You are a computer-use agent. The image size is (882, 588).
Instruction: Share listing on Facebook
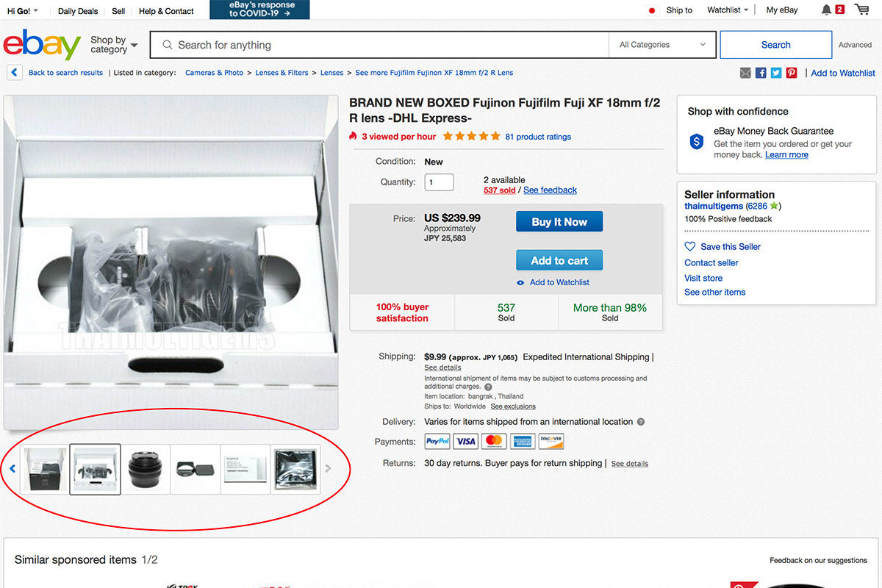point(761,73)
